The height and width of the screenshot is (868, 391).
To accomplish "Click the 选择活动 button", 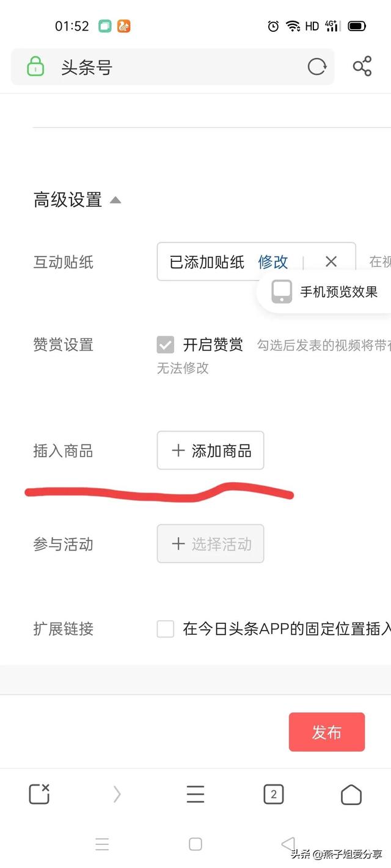I will (x=210, y=543).
